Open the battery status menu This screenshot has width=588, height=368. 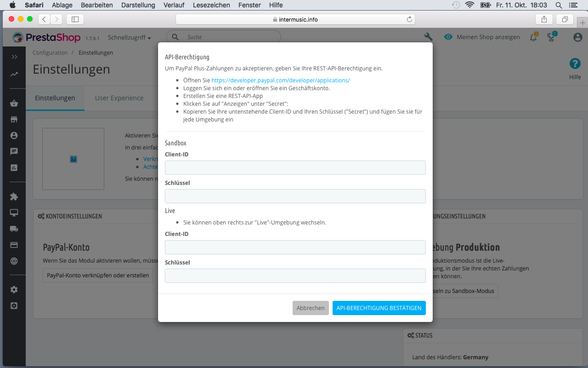click(x=486, y=5)
